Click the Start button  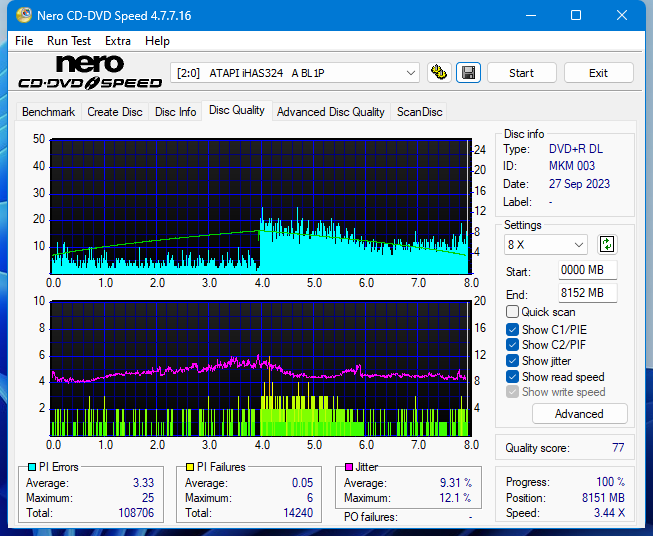tap(521, 73)
